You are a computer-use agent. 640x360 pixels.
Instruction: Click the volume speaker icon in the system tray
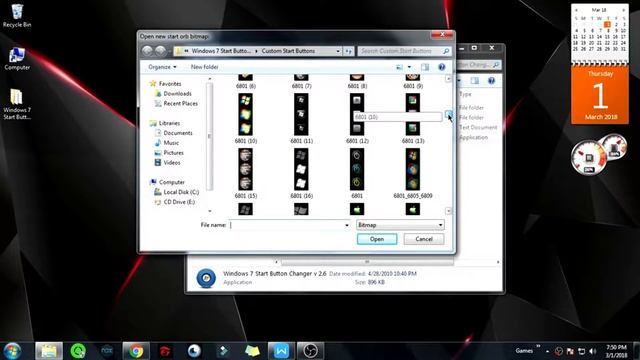pos(593,351)
